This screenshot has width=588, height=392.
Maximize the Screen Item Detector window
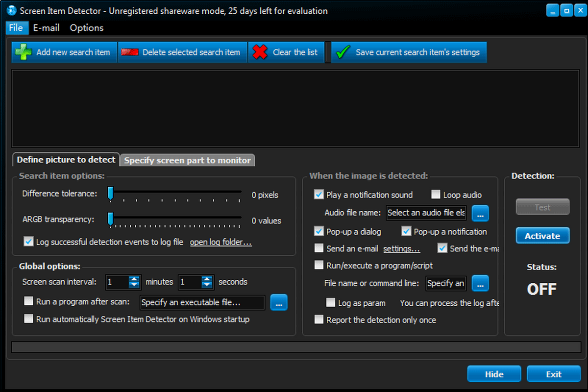click(x=566, y=10)
